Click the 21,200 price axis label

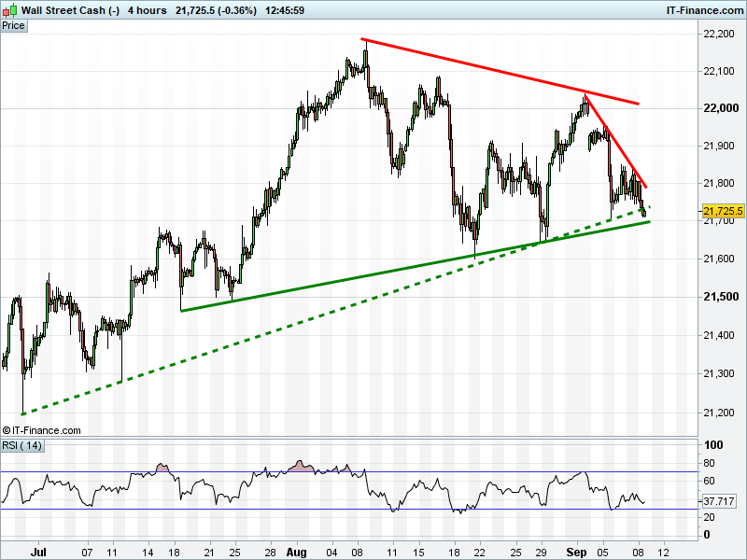(x=719, y=413)
